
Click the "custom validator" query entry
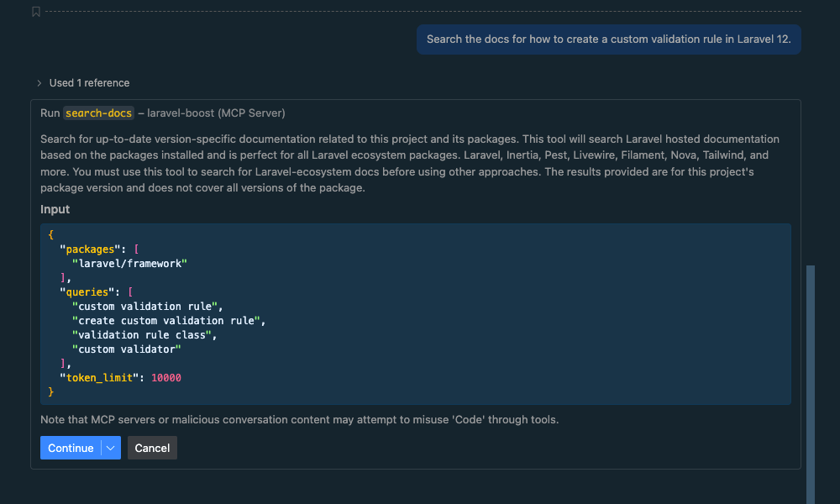tap(129, 349)
